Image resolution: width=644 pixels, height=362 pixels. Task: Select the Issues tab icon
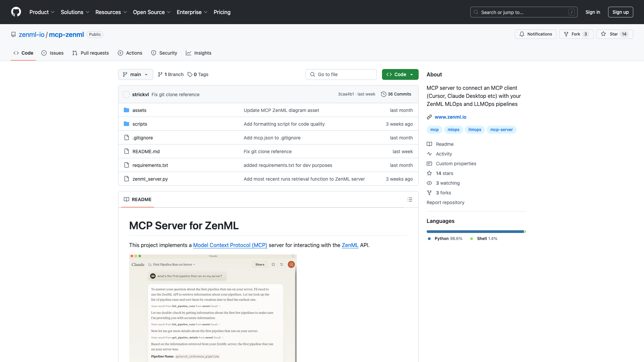44,53
